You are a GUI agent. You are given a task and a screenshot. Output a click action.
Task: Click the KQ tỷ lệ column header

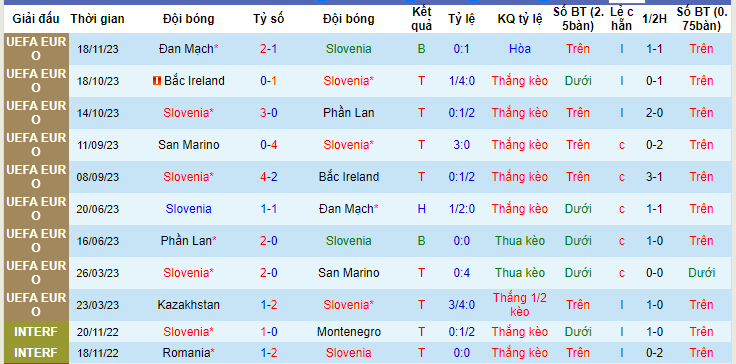pos(520,19)
